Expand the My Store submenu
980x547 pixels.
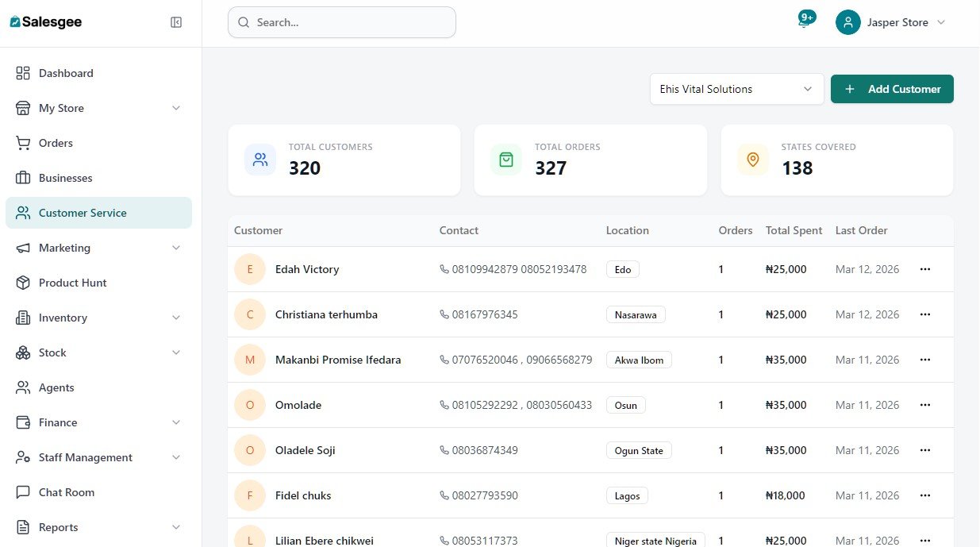coord(176,108)
